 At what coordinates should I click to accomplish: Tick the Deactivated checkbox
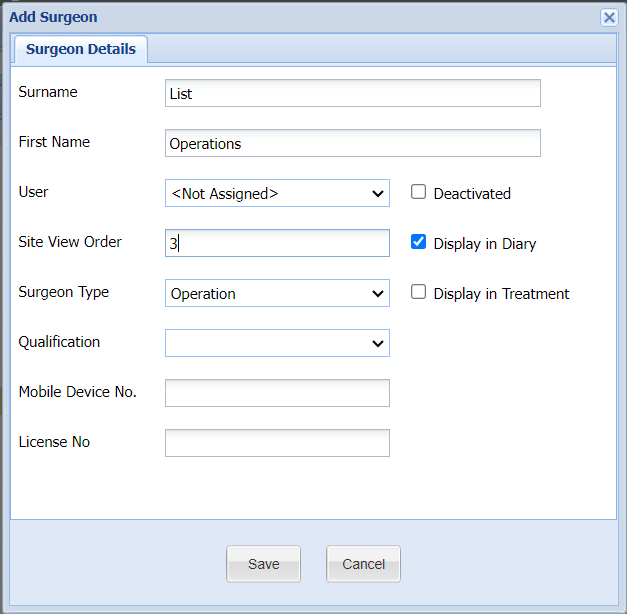pyautogui.click(x=419, y=192)
